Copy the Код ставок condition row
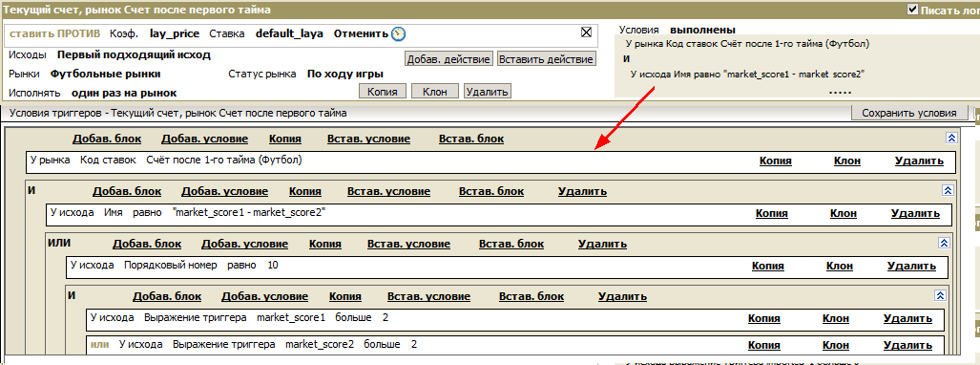The height and width of the screenshot is (365, 980). pyautogui.click(x=776, y=161)
